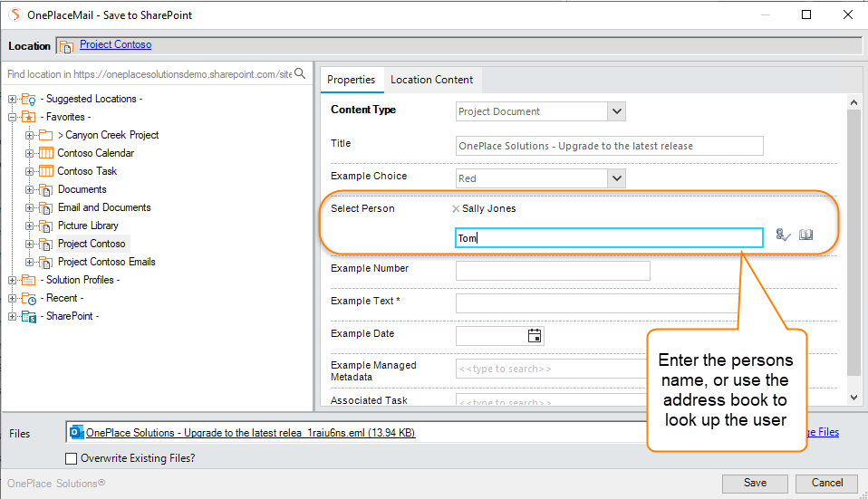Click the Project Contoso Emails library icon
Screen dimensions: 868x499
[45, 262]
